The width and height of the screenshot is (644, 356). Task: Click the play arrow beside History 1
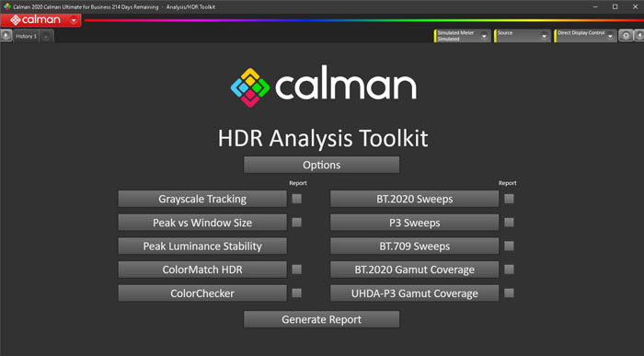pyautogui.click(x=6, y=36)
